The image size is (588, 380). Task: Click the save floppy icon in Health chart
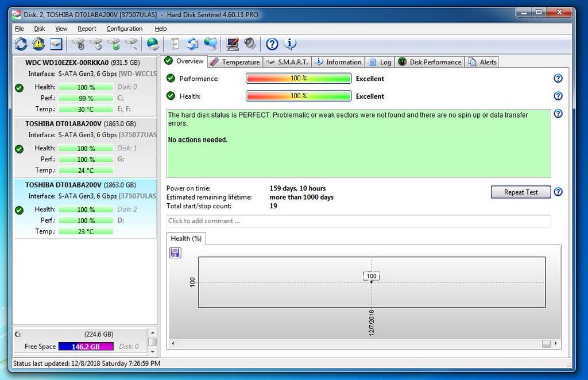(x=175, y=253)
